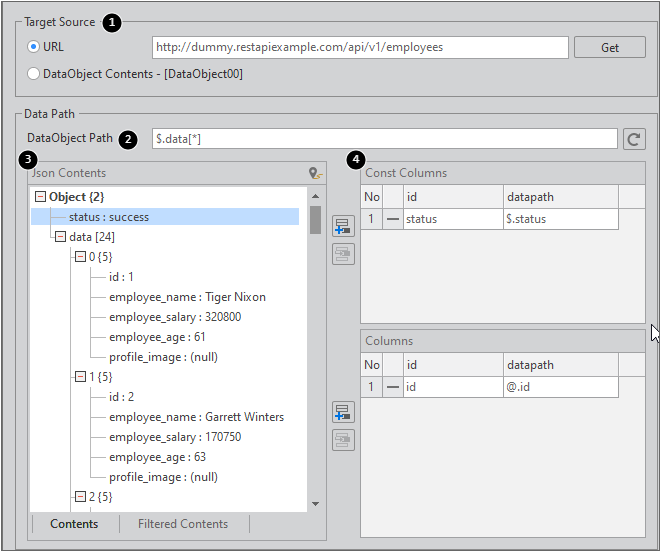This screenshot has width=660, height=551.
Task: Click minus icon in Columns id row
Action: pyautogui.click(x=392, y=387)
